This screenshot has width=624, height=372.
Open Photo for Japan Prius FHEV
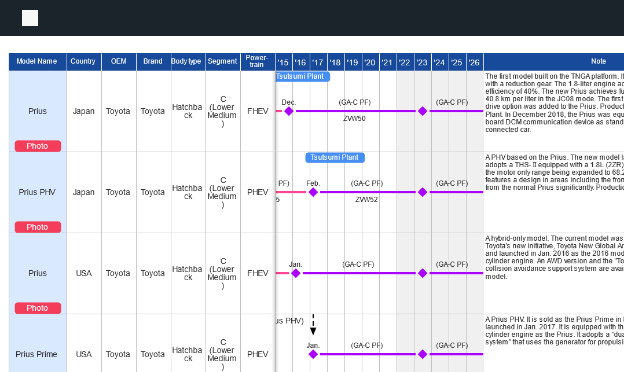coord(38,146)
